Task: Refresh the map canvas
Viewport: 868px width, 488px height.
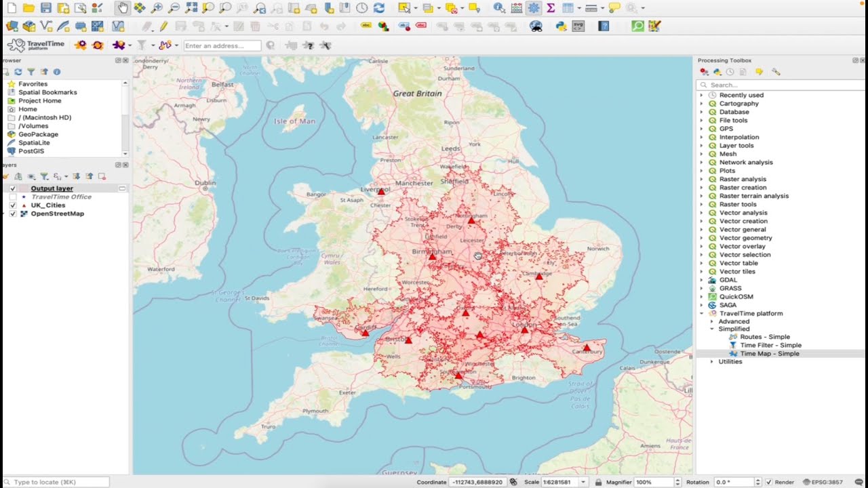Action: pos(379,8)
